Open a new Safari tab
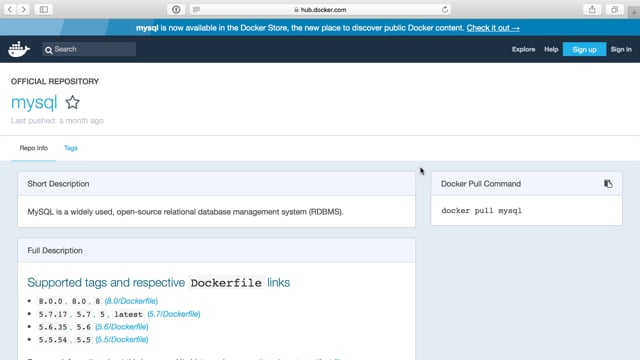The width and height of the screenshot is (640, 360). pyautogui.click(x=634, y=12)
